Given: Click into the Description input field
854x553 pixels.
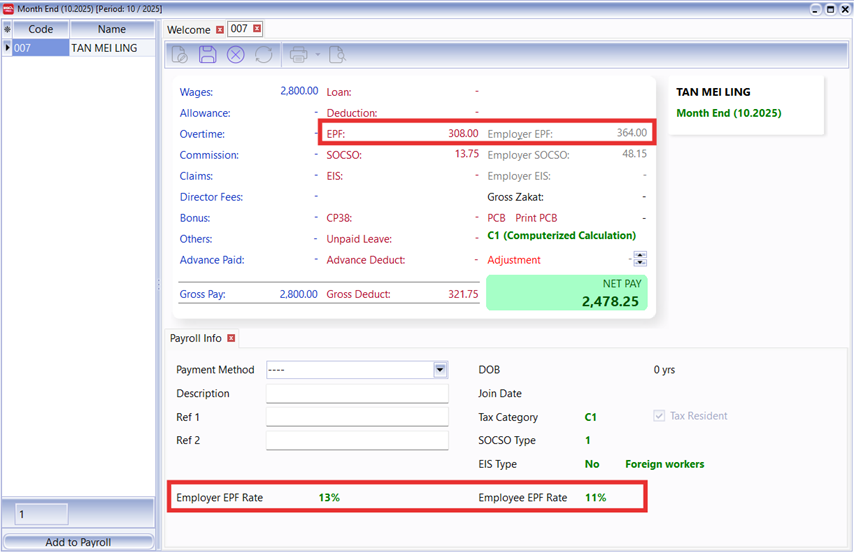Looking at the screenshot, I should [357, 394].
